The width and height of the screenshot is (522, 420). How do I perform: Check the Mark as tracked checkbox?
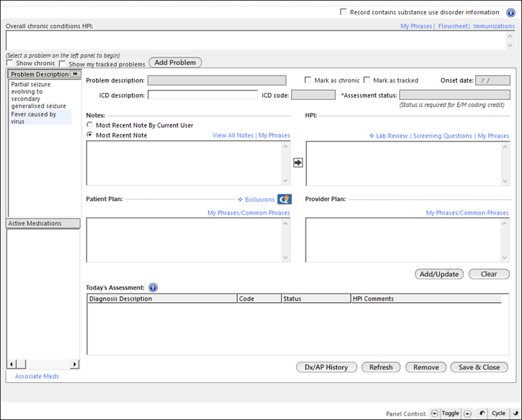tap(367, 80)
